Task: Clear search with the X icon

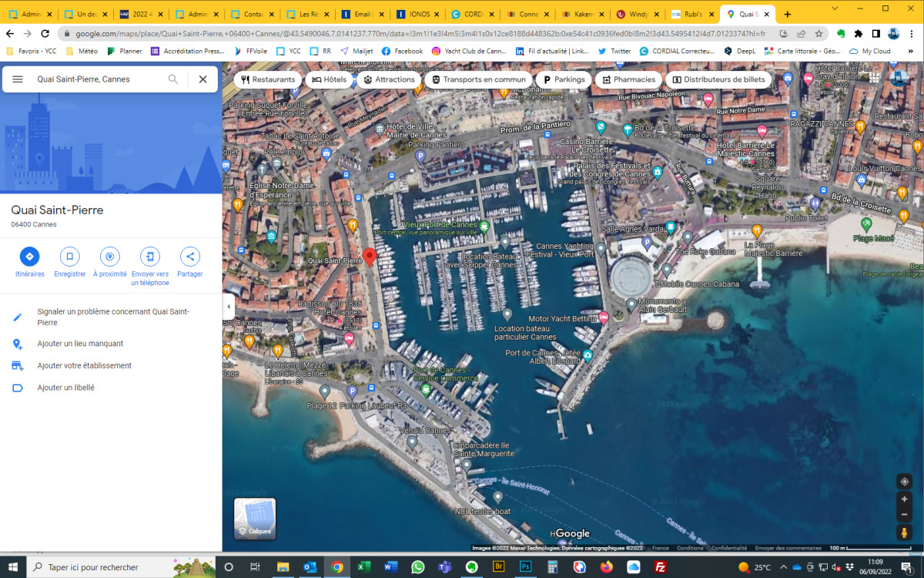Action: pos(203,79)
